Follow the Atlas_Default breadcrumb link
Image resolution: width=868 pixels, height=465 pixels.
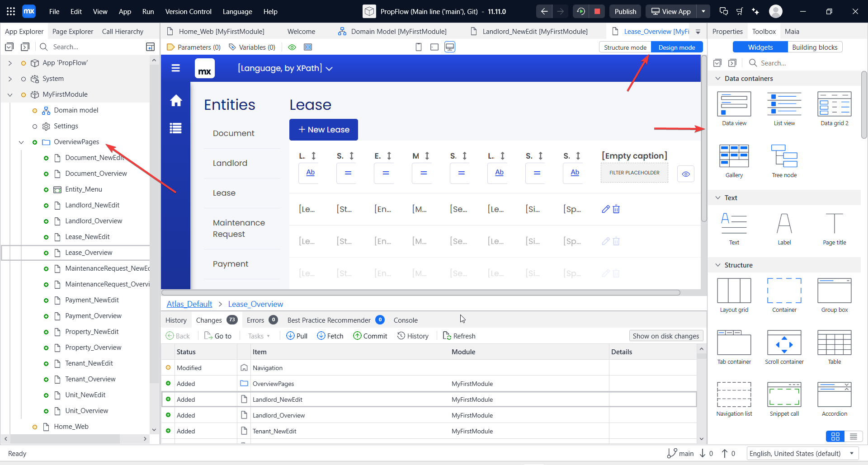tap(189, 304)
